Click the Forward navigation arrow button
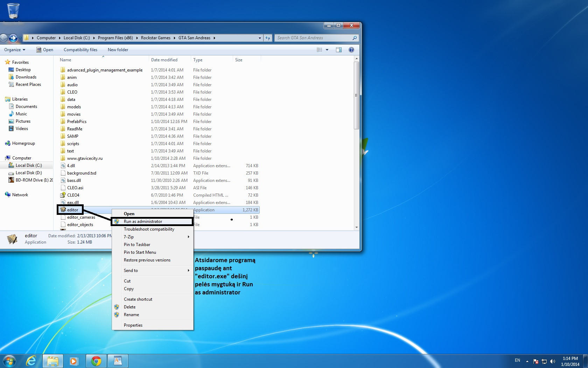The height and width of the screenshot is (368, 588). [x=13, y=38]
